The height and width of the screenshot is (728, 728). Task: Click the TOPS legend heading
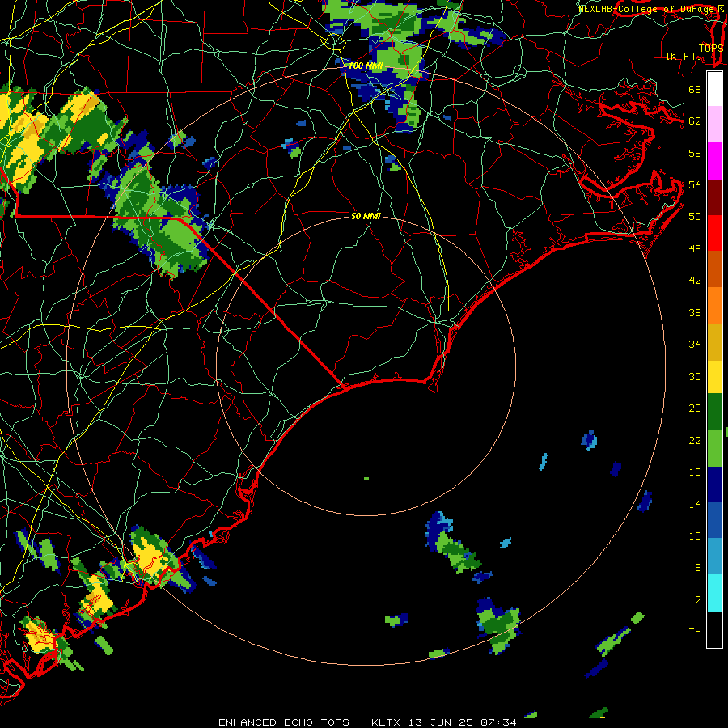711,49
